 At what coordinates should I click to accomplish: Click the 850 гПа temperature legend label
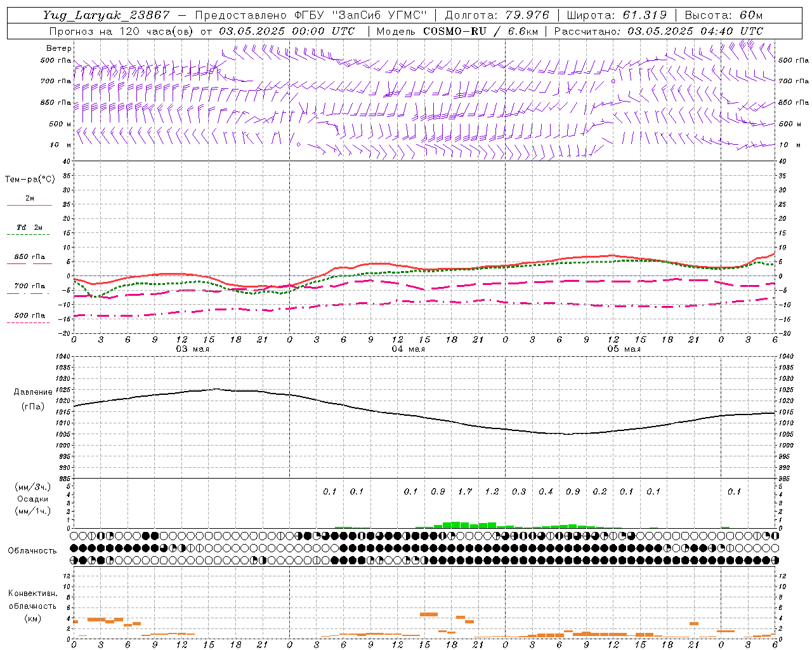click(x=30, y=257)
